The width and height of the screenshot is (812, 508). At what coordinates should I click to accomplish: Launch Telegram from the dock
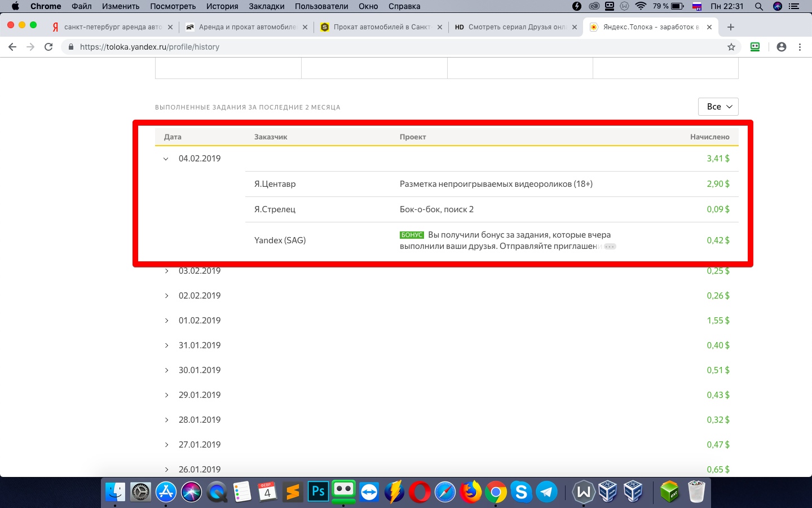(546, 492)
